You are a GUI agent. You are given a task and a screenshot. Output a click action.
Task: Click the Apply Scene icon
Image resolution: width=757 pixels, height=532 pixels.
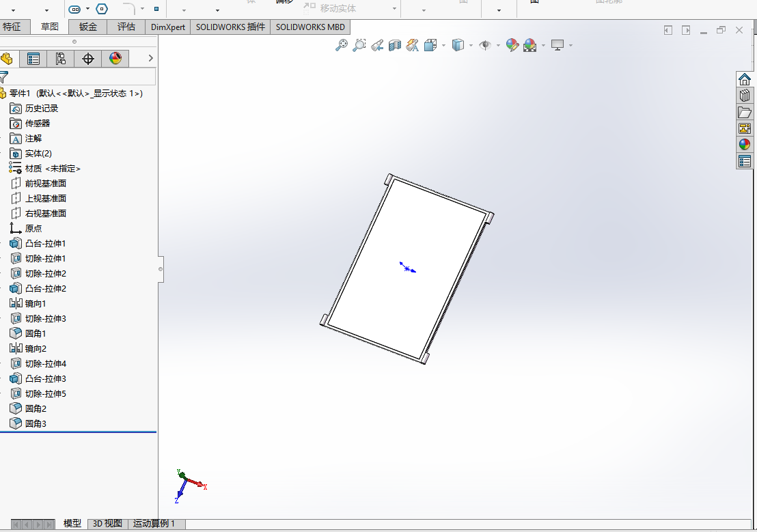[x=529, y=45]
